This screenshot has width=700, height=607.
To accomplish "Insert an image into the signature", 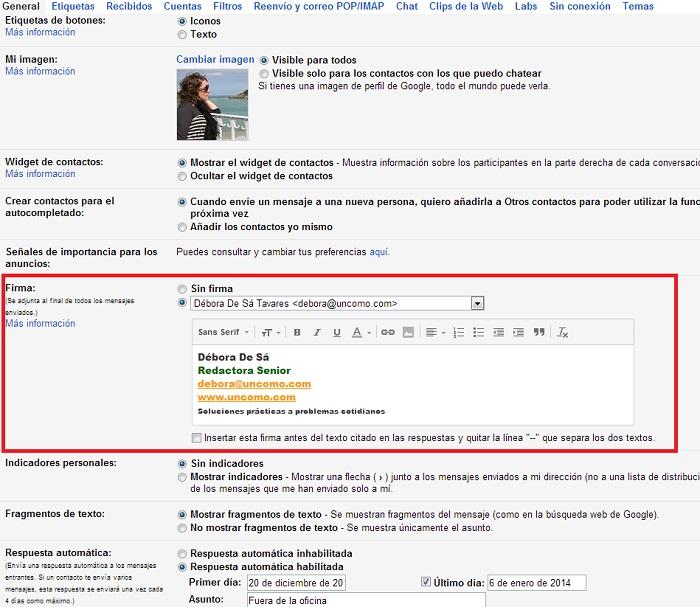I will (x=408, y=332).
